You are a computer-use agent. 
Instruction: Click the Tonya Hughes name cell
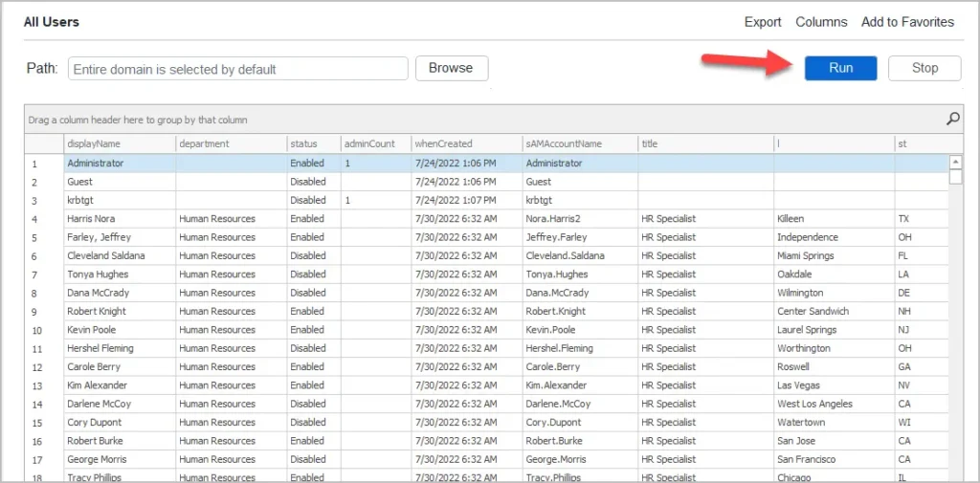(x=120, y=274)
